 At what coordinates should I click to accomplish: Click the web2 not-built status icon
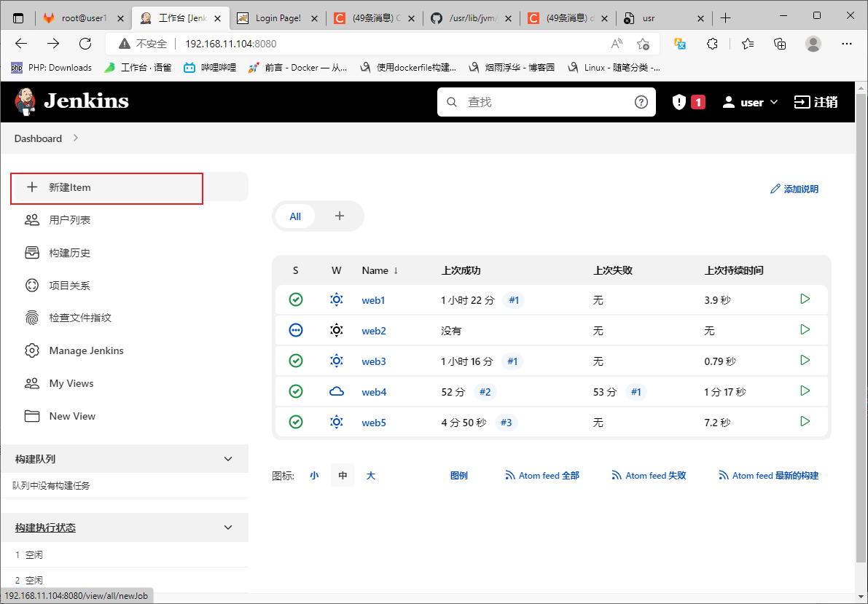(x=296, y=331)
